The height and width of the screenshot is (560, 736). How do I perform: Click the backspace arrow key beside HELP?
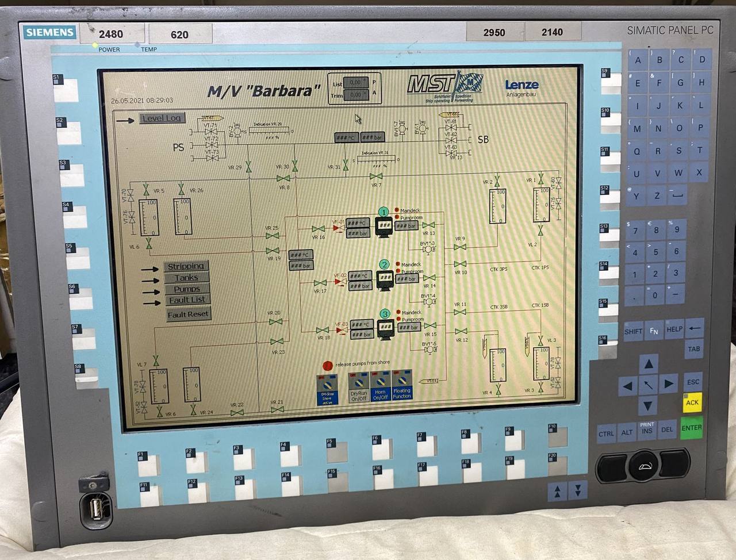(x=695, y=328)
